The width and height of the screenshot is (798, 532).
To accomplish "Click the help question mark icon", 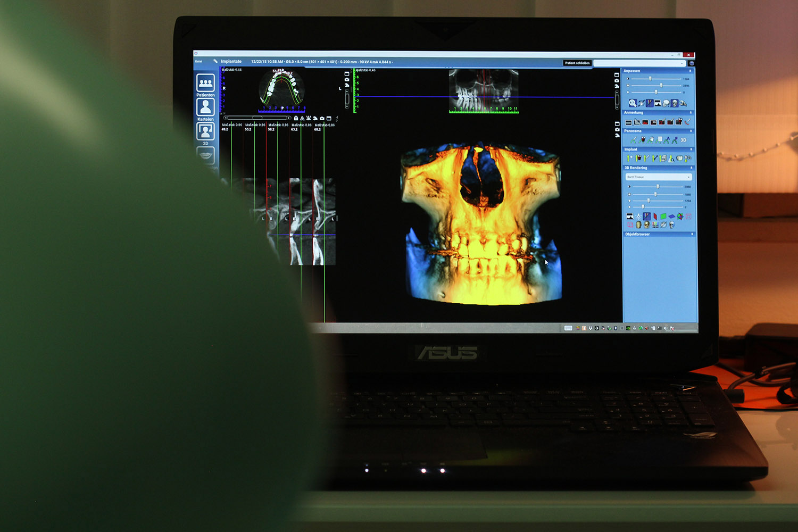I will click(692, 63).
